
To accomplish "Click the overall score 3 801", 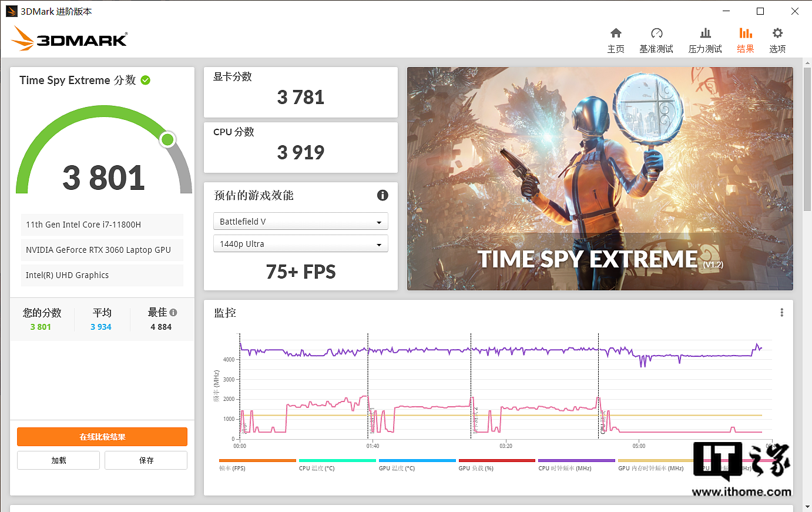I will (x=104, y=178).
